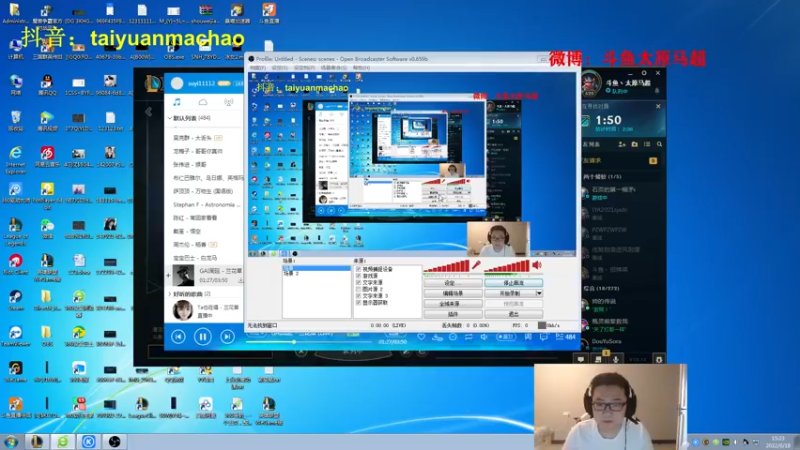Open the lyrics 词 icon in the player bar
800x450 pixels.
pyautogui.click(x=528, y=337)
